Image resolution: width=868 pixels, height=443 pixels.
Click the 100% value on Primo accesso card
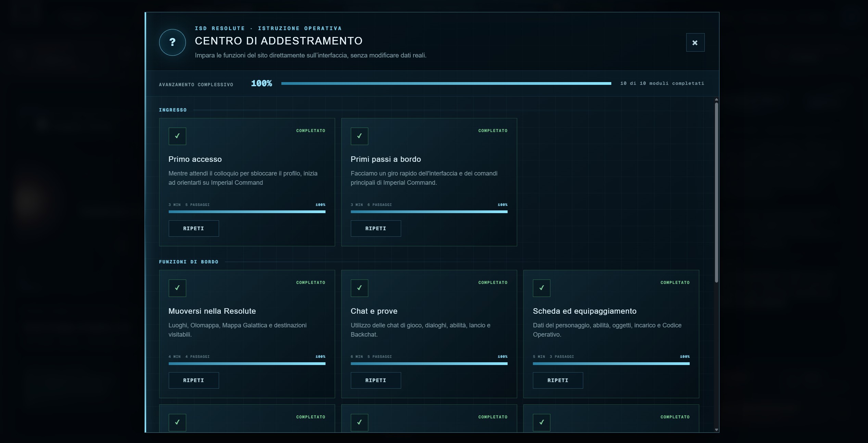320,205
